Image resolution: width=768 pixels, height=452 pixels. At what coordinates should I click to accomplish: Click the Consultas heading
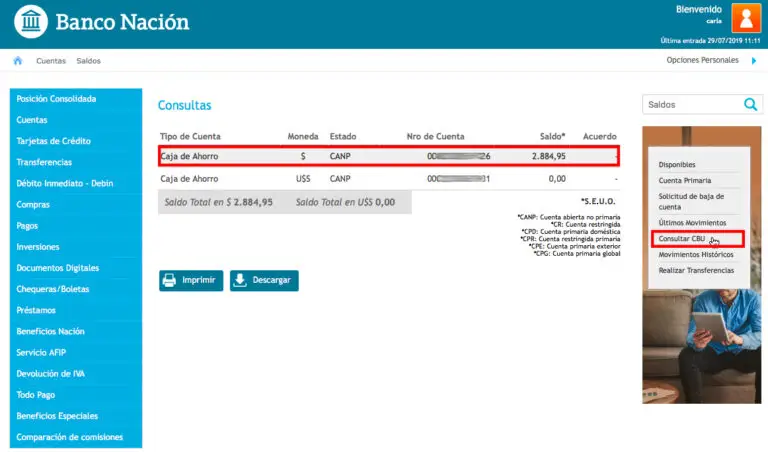(x=185, y=105)
